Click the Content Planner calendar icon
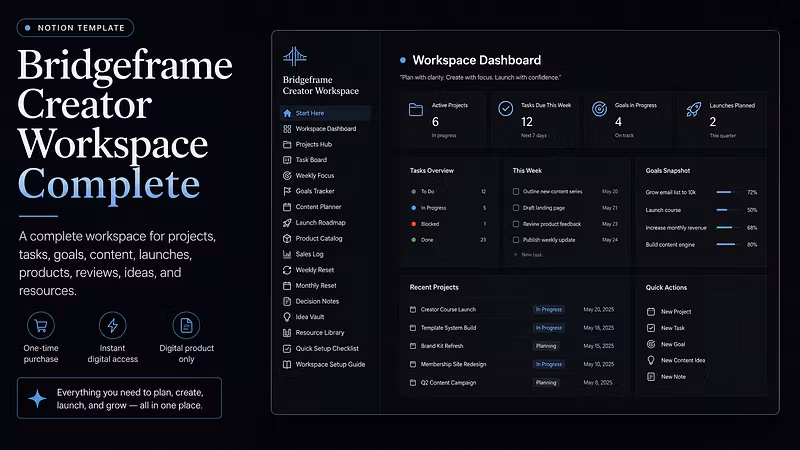Image resolution: width=800 pixels, height=450 pixels. [287, 207]
